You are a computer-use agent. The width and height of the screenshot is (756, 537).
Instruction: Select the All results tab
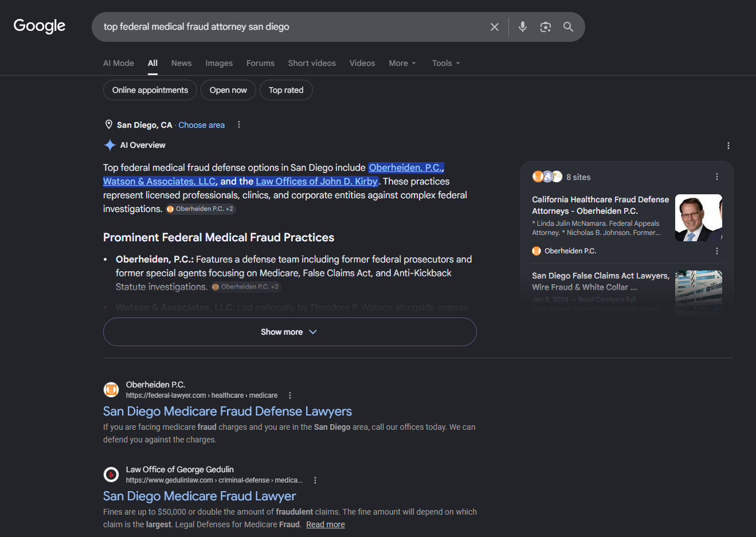[x=152, y=63]
